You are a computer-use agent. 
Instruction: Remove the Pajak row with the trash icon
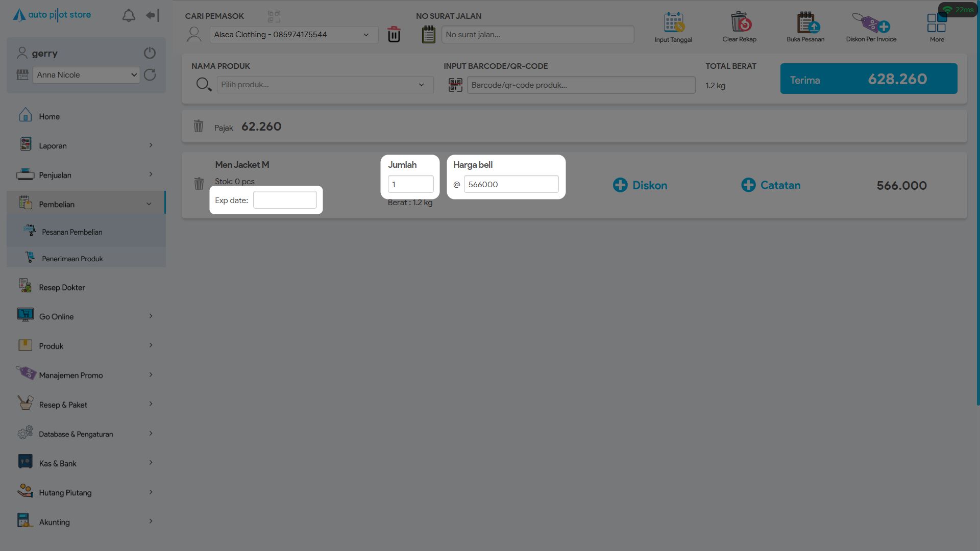point(199,126)
